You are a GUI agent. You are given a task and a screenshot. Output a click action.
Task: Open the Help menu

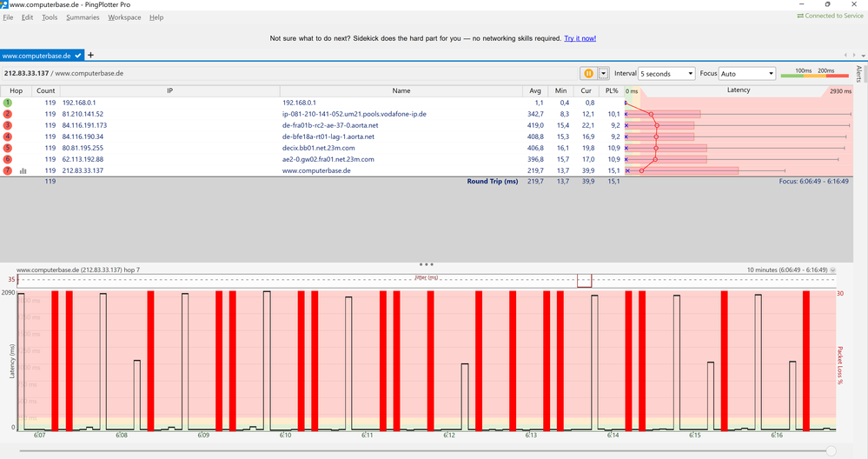[x=156, y=17]
